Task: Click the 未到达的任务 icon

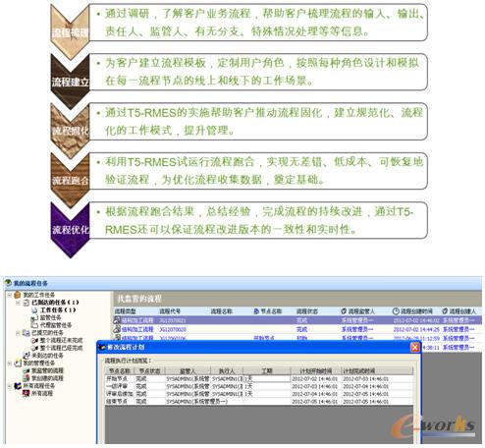Action: (27, 356)
